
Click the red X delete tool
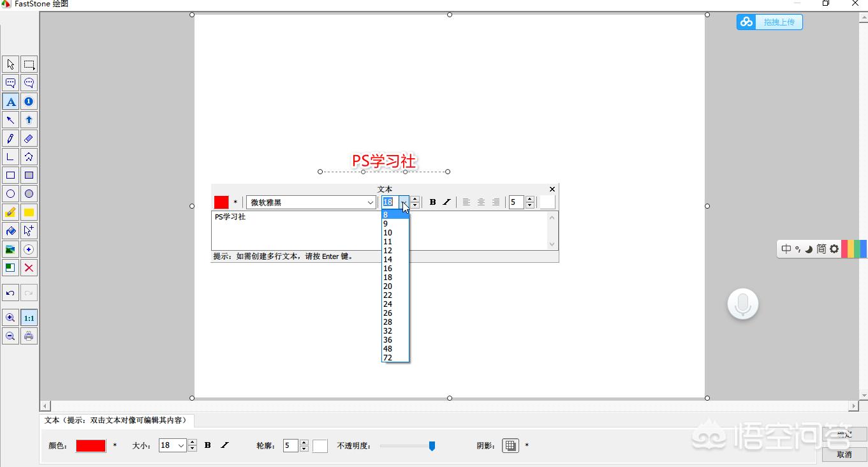click(29, 268)
